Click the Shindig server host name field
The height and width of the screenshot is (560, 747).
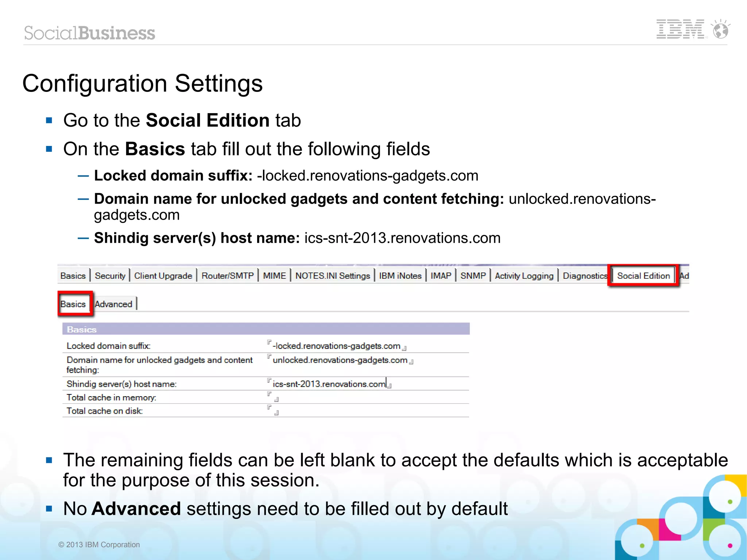329,384
